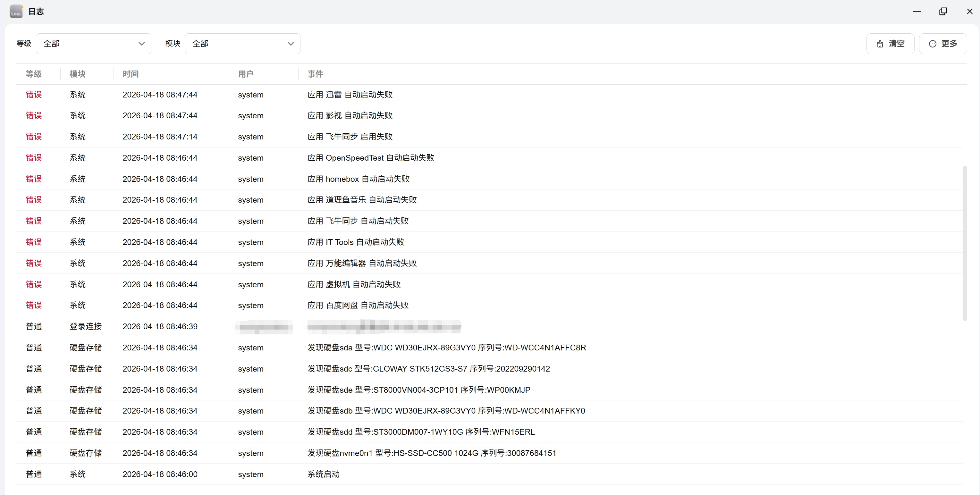Viewport: 980px width, 495px height.
Task: Click the trash icon on 清空 button
Action: coord(880,44)
